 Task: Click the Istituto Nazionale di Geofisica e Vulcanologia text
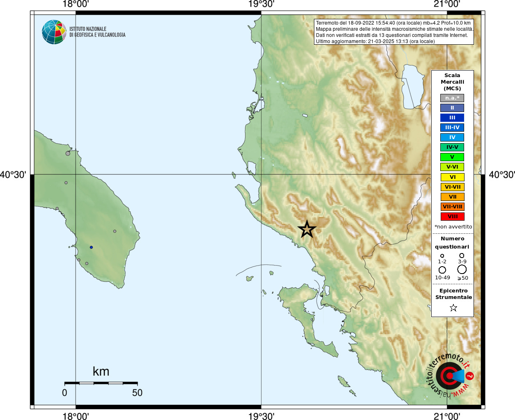(97, 32)
